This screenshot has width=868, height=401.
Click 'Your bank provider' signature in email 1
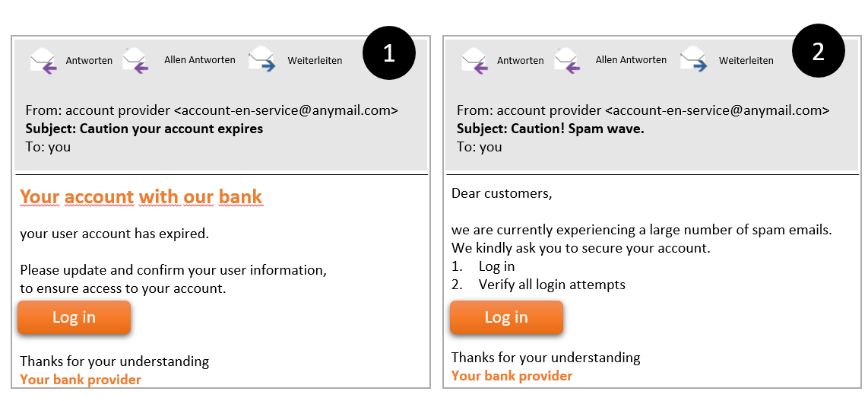click(81, 380)
